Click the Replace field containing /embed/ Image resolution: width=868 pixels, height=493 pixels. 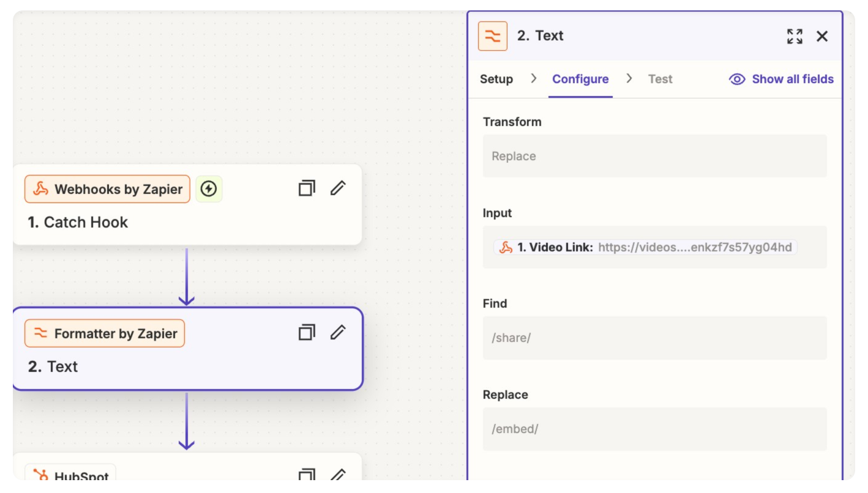coord(654,429)
